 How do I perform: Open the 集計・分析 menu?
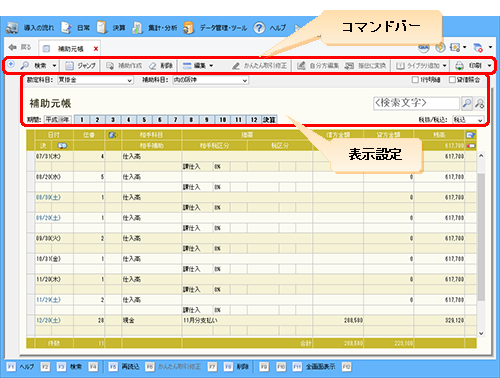154,28
